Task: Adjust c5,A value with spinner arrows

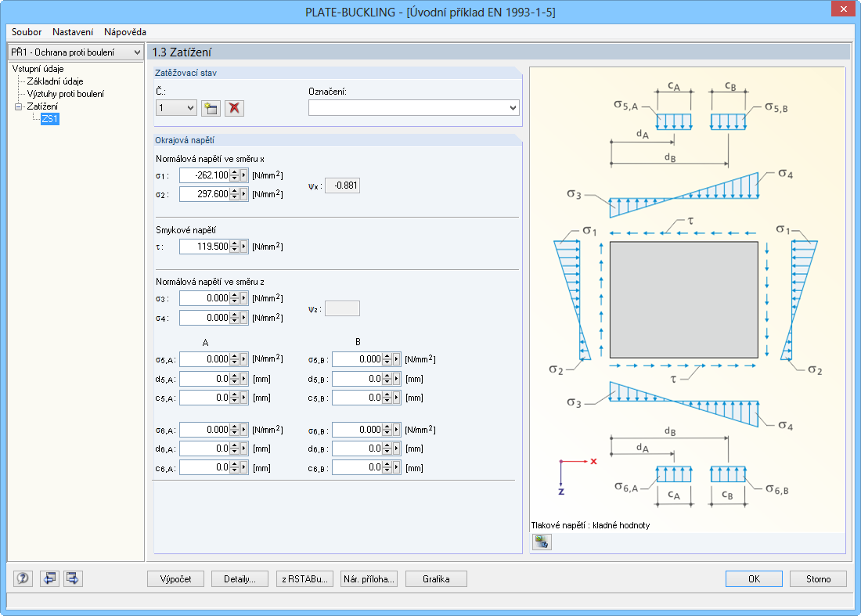Action: point(235,398)
